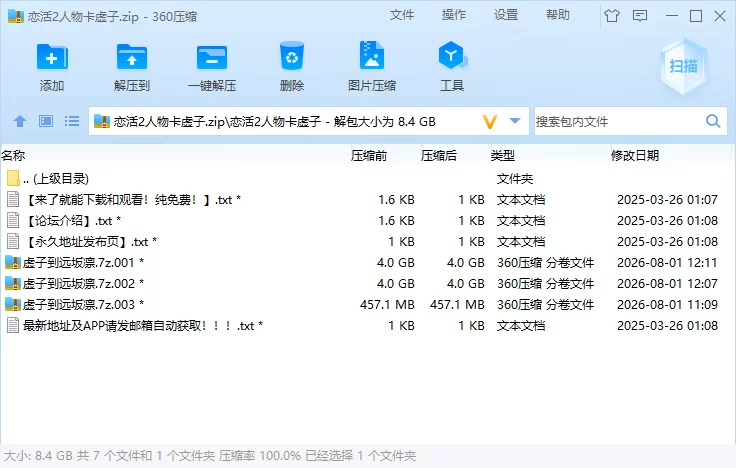Click the archive icon of 虚子到远坂凛.7z.001

pos(13,262)
